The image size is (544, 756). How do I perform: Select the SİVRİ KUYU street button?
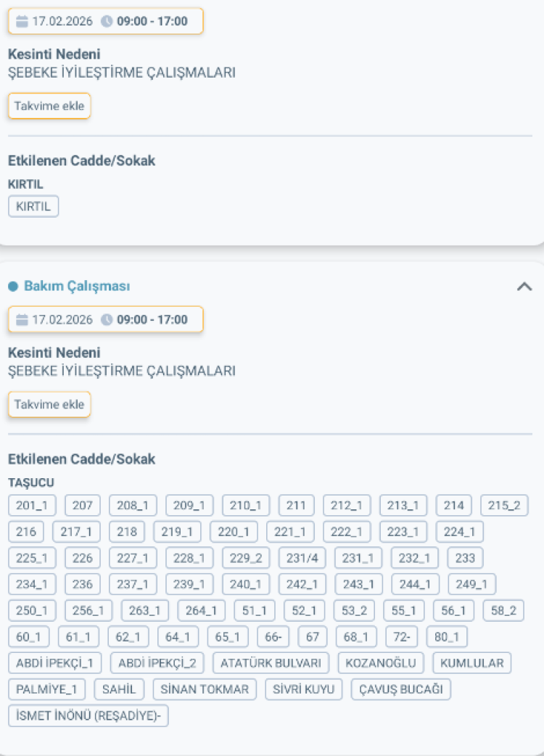[303, 689]
